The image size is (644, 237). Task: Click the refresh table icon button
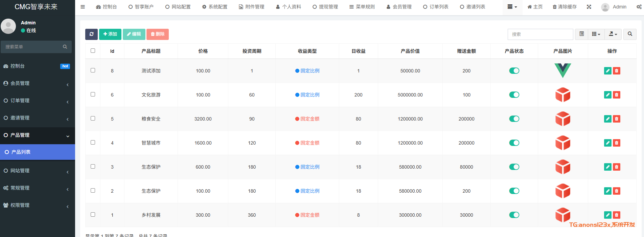[x=91, y=34]
